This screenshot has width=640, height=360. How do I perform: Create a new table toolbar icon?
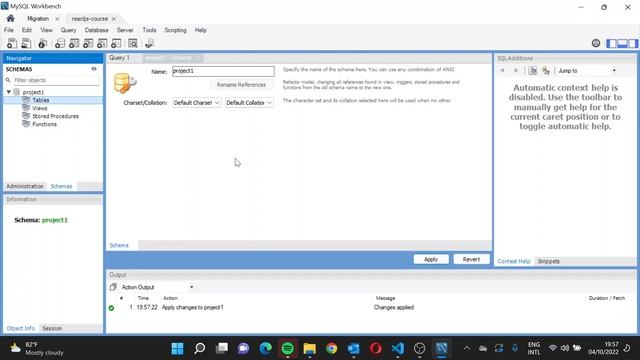pyautogui.click(x=74, y=43)
